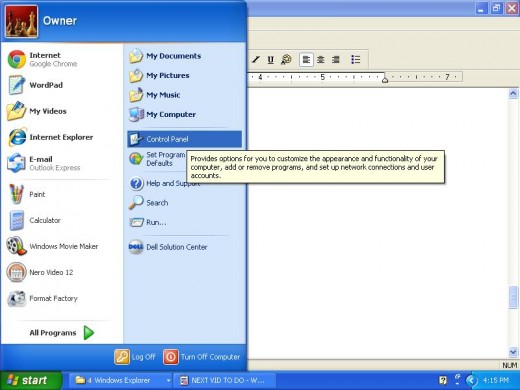
Task: Expand the Windows Explorer group dropdown arrow
Action: (x=168, y=380)
